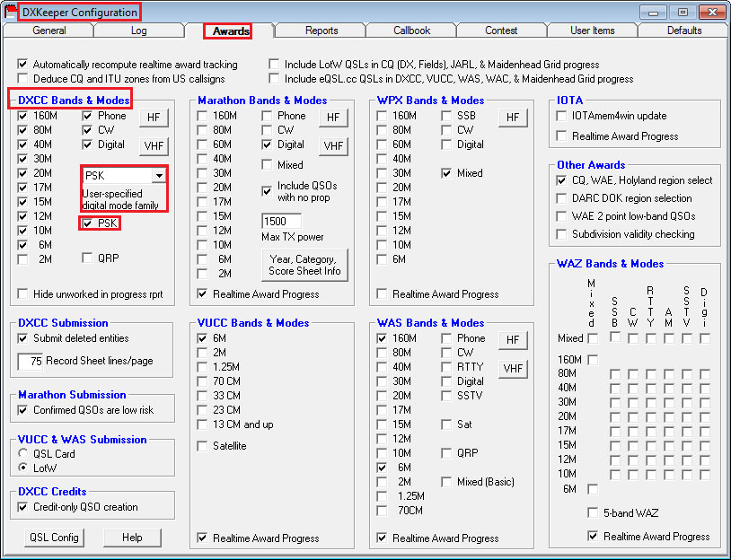Image resolution: width=731 pixels, height=560 pixels.
Task: Toggle Satellite in VUCC Bands & Modes
Action: point(203,446)
